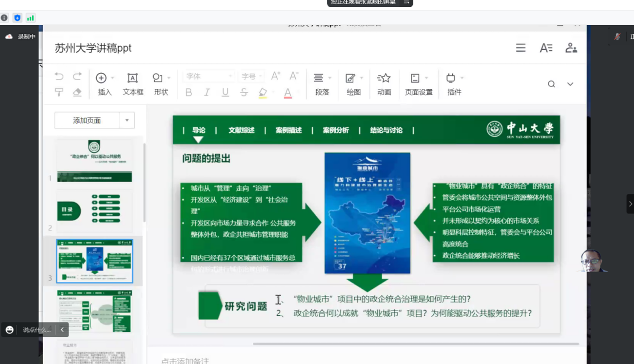Viewport: 634px width, 364px height.
Task: Toggle italic formatting
Action: tap(207, 92)
